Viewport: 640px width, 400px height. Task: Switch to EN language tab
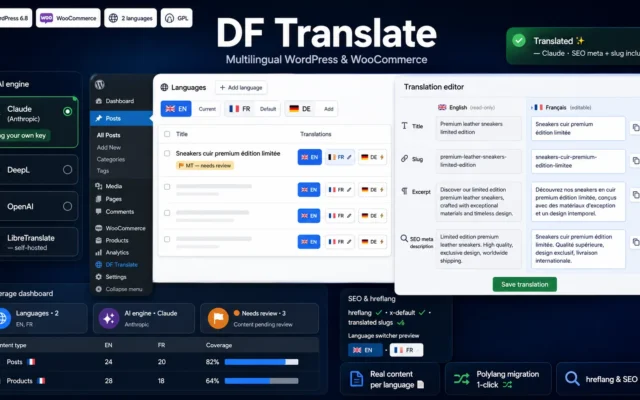(176, 109)
